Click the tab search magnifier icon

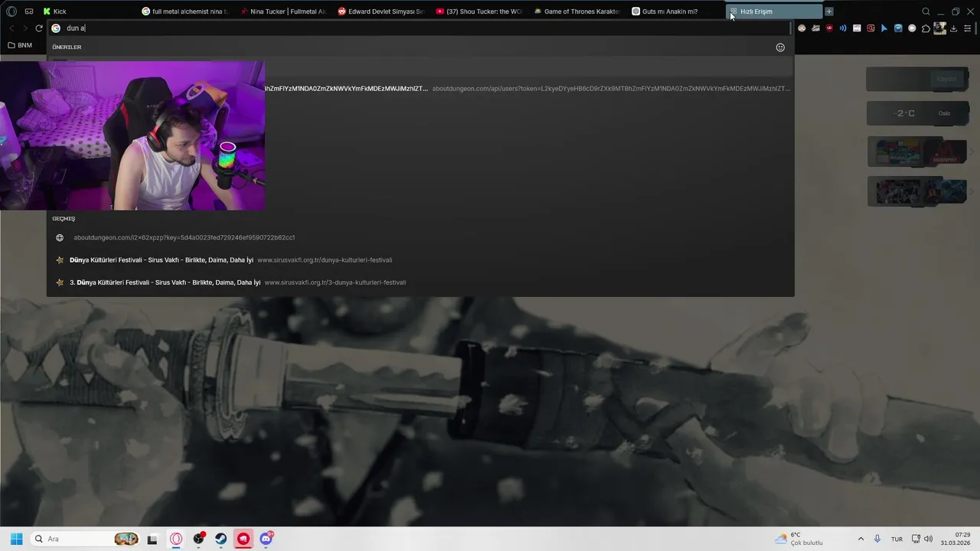[926, 11]
